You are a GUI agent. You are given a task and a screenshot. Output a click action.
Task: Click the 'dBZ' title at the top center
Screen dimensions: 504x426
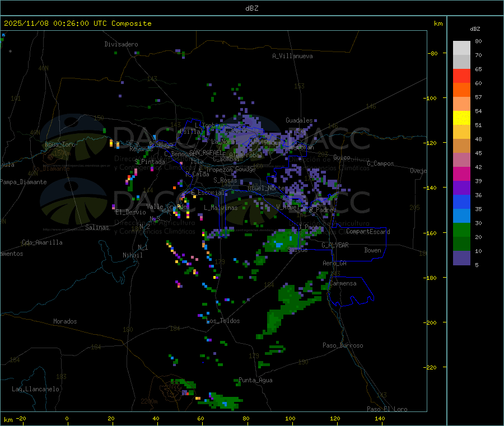point(251,8)
